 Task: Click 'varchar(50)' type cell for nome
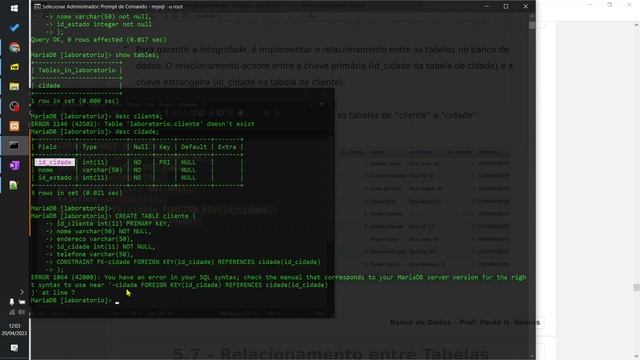click(x=102, y=170)
